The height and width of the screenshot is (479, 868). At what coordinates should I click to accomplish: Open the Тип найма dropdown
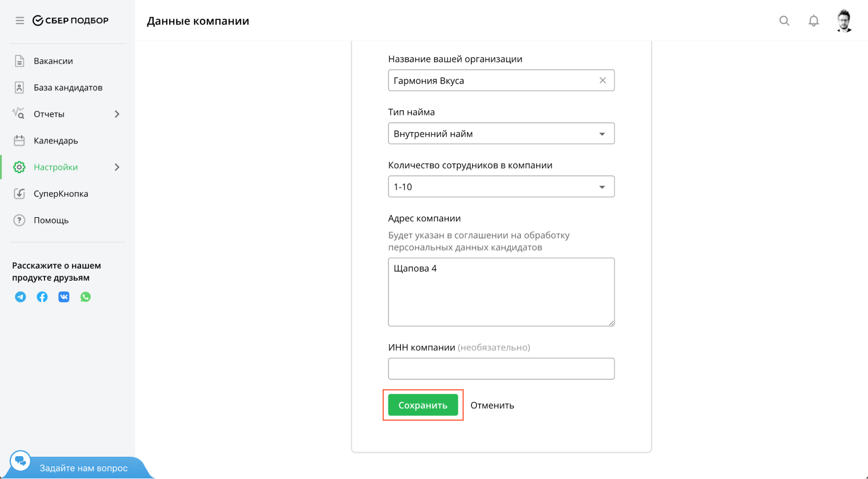pyautogui.click(x=501, y=134)
